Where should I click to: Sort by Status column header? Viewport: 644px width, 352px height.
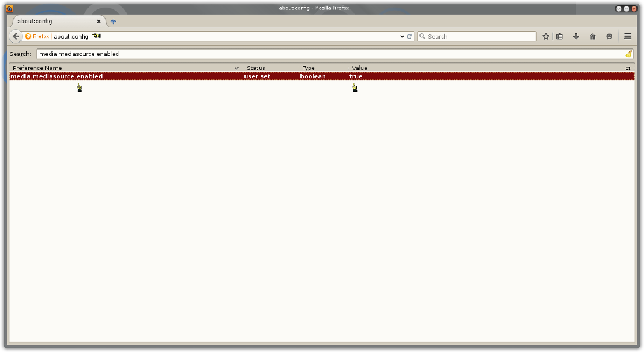(271, 68)
